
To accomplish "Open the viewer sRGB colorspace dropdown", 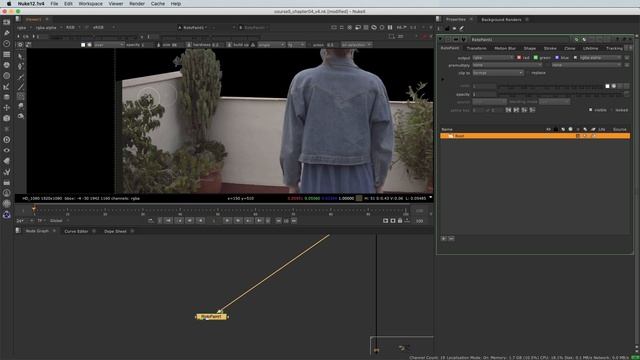I will [103, 27].
